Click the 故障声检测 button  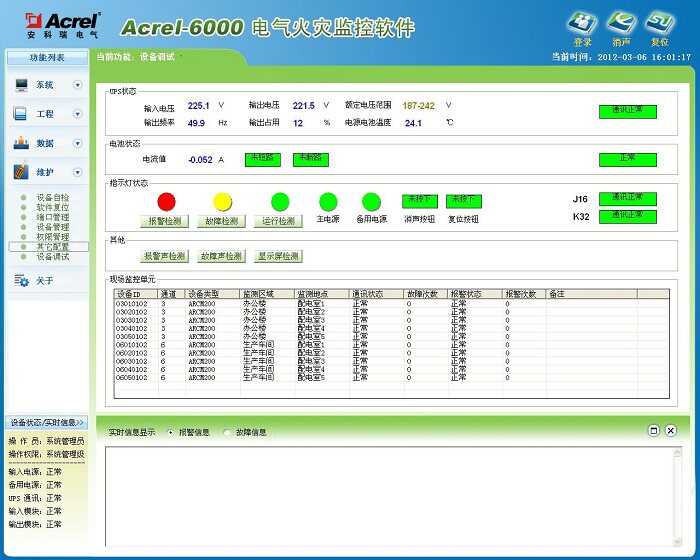222,256
